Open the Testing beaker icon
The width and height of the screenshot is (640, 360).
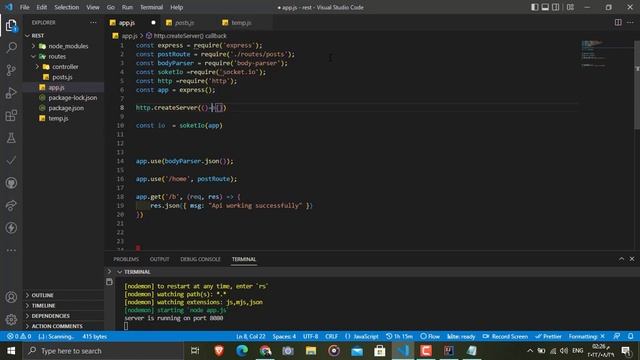[11, 138]
